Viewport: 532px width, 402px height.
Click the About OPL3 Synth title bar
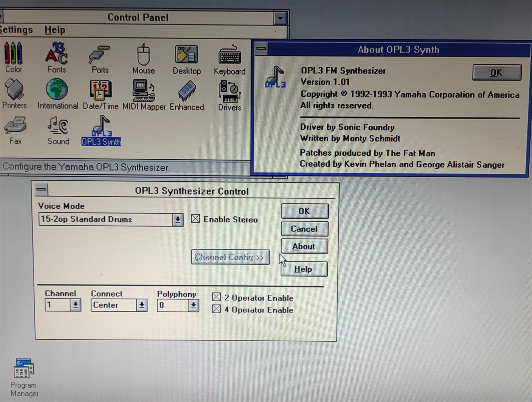pos(398,49)
